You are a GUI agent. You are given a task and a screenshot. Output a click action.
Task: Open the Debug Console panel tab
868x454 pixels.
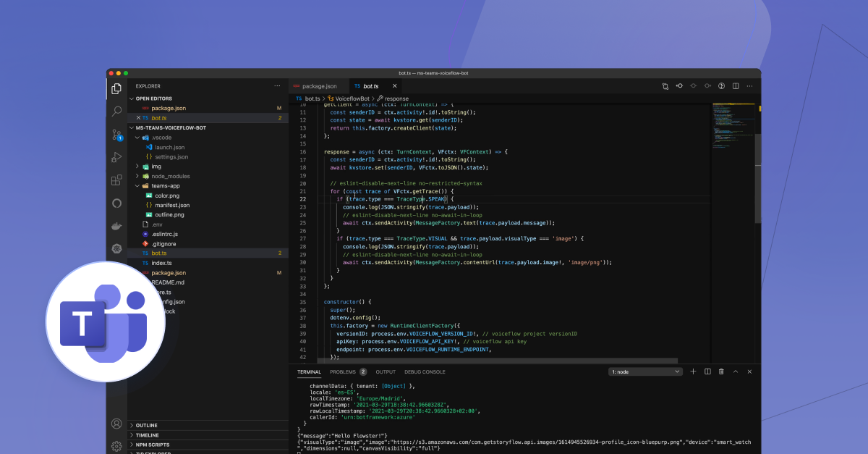pos(425,371)
